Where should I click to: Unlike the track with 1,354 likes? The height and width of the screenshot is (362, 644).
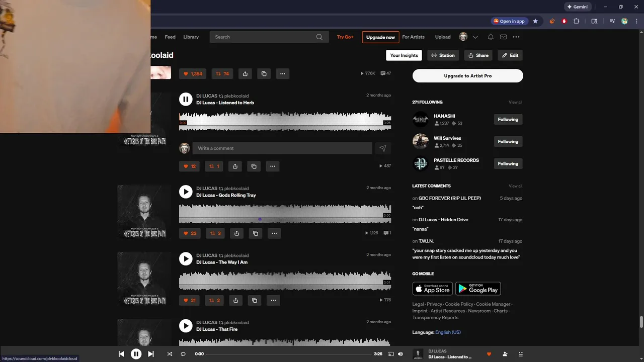(193, 74)
